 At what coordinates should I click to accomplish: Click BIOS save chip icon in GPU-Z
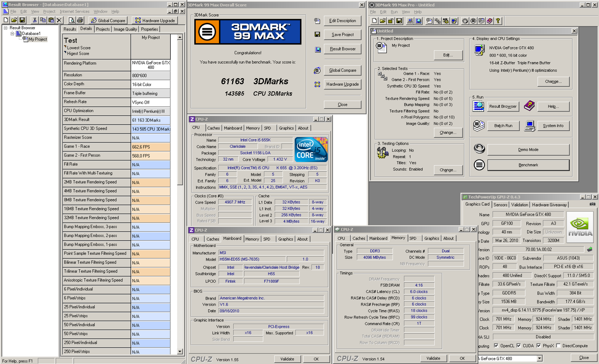tap(590, 249)
